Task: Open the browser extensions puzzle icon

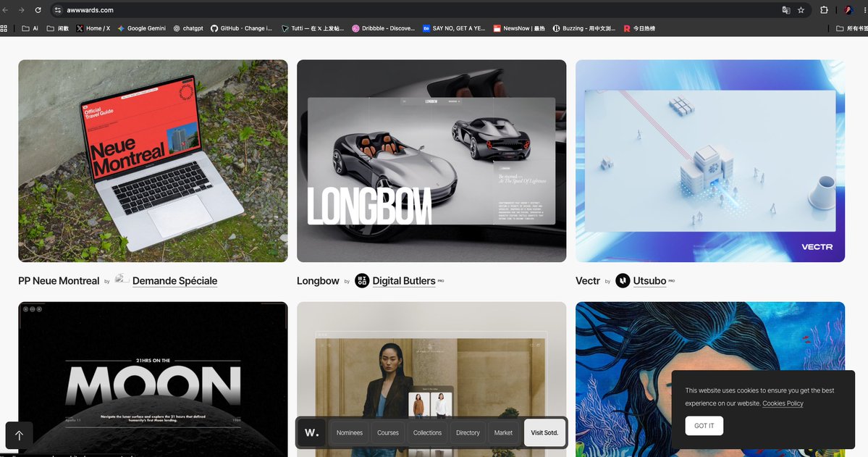Action: tap(824, 10)
